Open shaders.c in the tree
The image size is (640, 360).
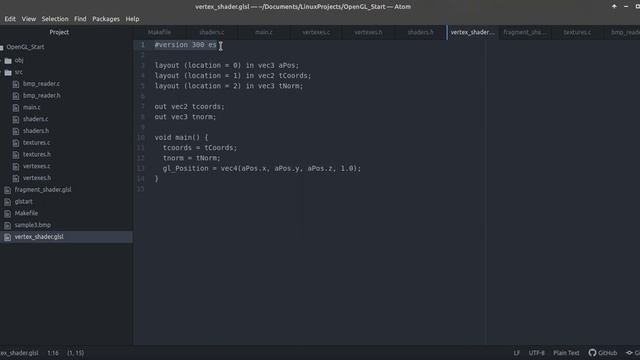36,119
